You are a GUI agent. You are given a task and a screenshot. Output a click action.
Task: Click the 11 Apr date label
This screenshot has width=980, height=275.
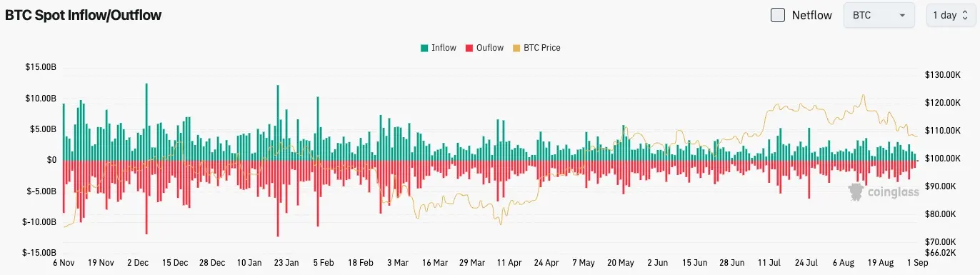510,262
